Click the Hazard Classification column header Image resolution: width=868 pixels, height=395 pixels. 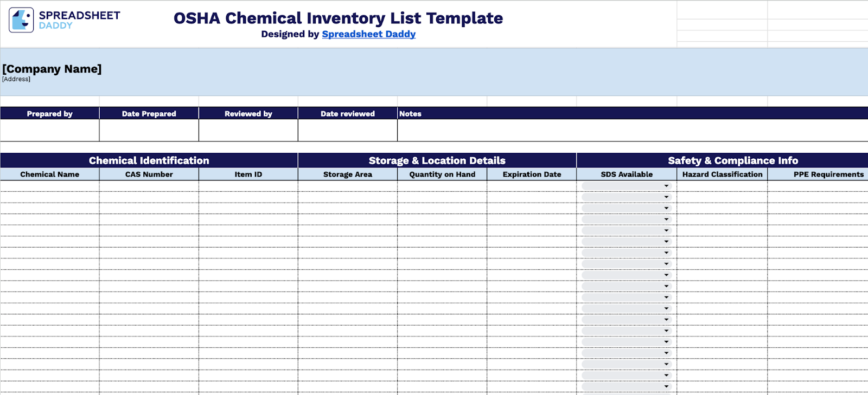pos(722,174)
